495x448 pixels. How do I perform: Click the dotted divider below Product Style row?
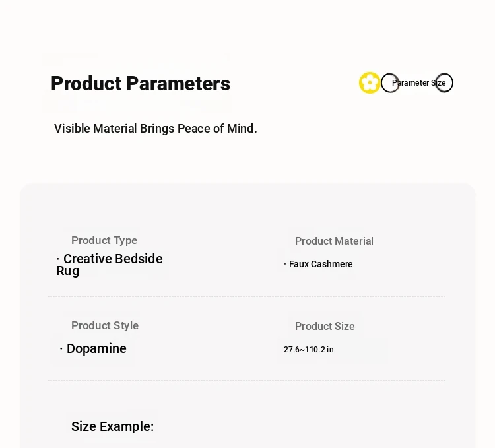tap(246, 381)
